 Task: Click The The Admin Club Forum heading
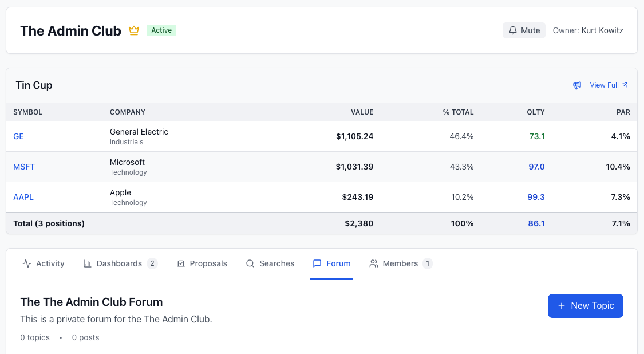pos(92,302)
